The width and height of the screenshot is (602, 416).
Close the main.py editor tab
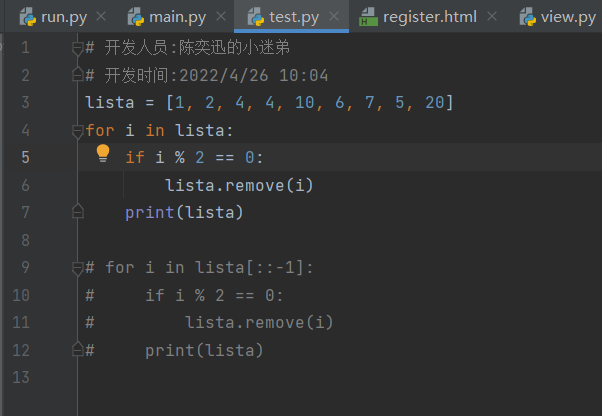(226, 17)
